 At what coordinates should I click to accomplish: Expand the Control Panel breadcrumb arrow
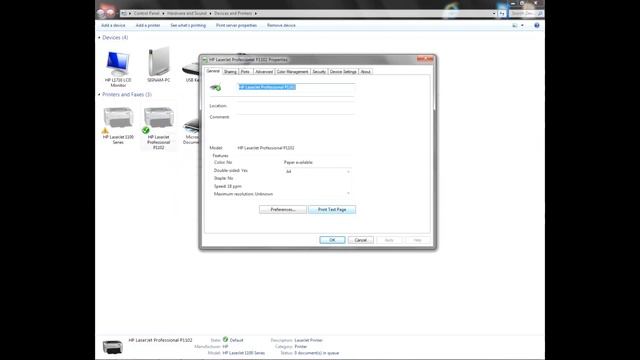pyautogui.click(x=163, y=13)
